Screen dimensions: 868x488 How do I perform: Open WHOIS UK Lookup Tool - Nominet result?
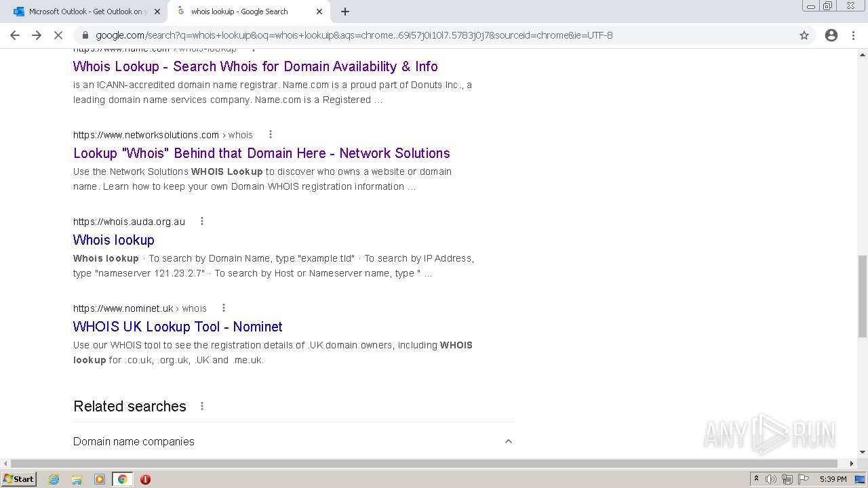pyautogui.click(x=178, y=327)
